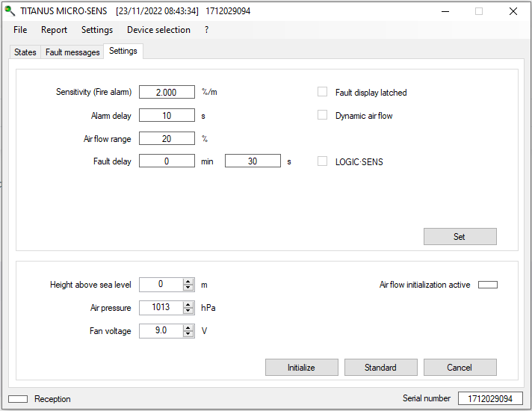Image resolution: width=532 pixels, height=411 pixels.
Task: Open the Device selection menu
Action: point(158,30)
